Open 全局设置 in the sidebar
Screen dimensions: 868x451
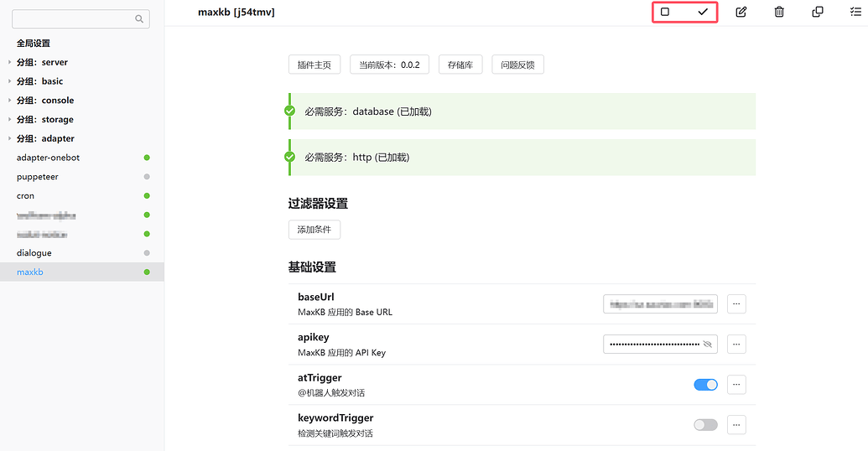click(x=34, y=43)
